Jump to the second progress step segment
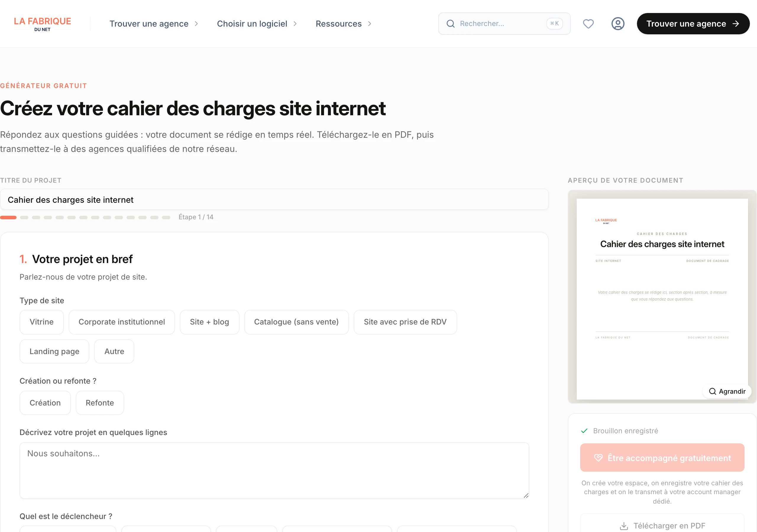Image resolution: width=757 pixels, height=532 pixels. (x=24, y=217)
